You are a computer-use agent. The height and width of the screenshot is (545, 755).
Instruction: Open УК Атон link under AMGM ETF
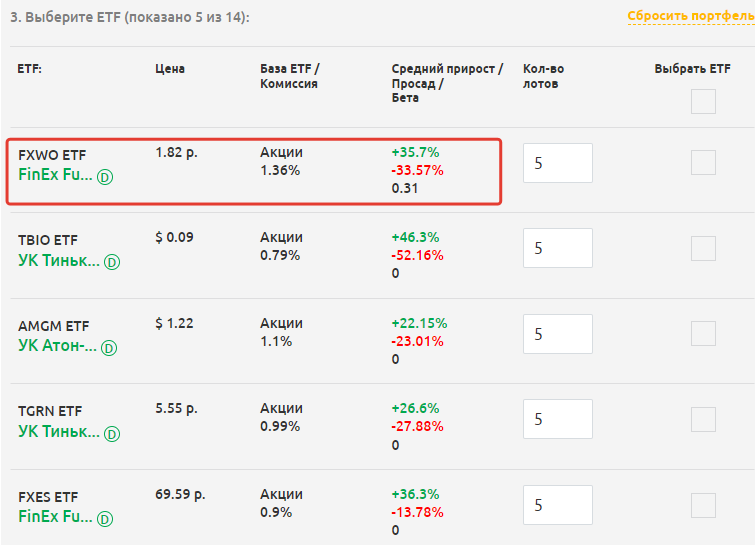[x=57, y=347]
